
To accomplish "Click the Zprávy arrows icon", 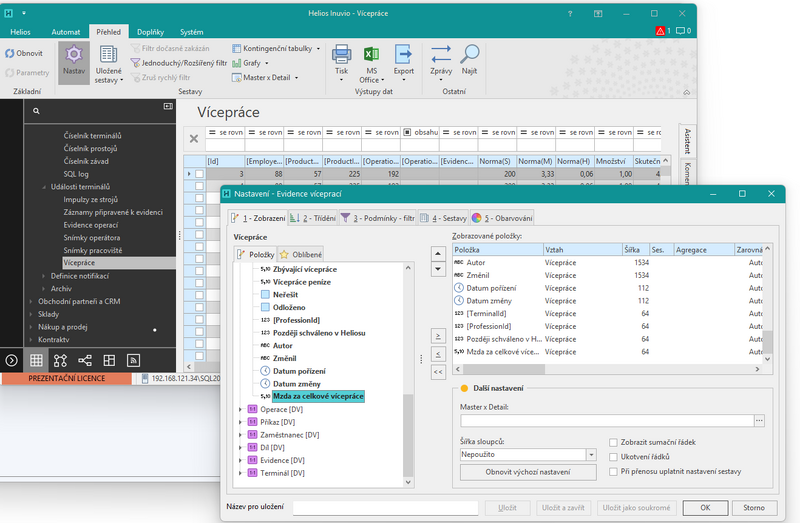I will (441, 54).
